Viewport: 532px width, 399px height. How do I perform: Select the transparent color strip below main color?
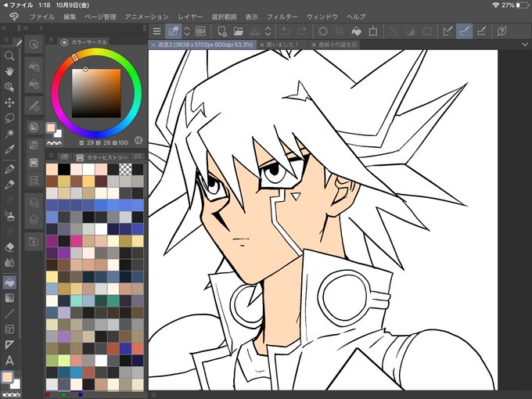[54, 143]
